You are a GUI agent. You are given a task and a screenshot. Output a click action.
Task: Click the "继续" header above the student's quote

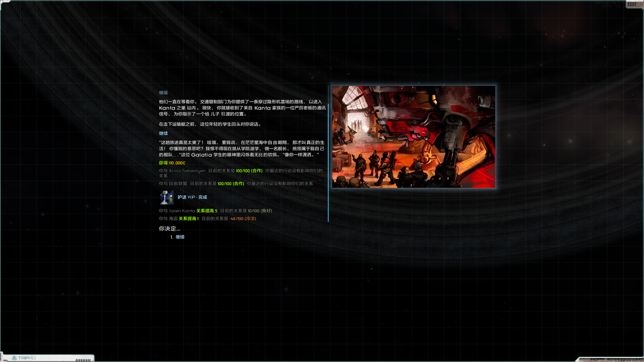tap(163, 133)
